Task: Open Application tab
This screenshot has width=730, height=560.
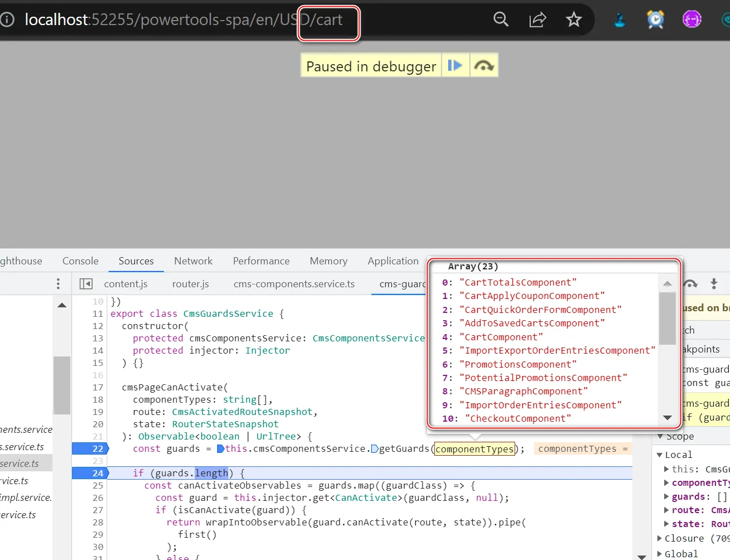Action: (393, 261)
